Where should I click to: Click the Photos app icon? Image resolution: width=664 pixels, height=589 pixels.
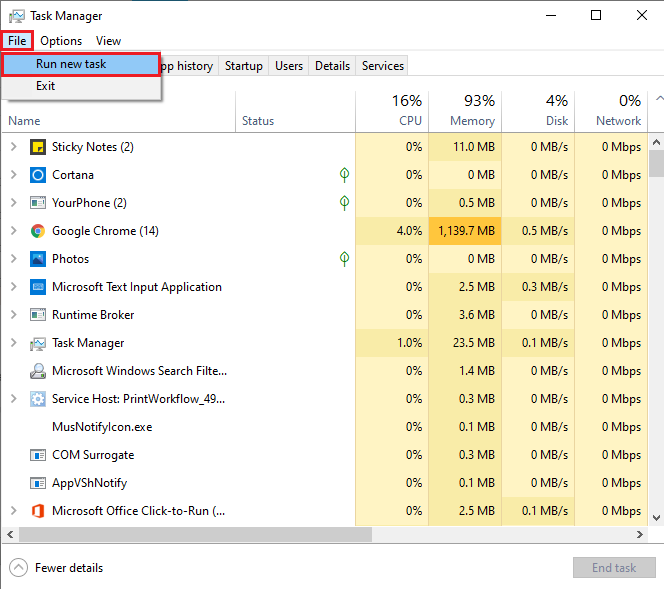click(x=38, y=259)
